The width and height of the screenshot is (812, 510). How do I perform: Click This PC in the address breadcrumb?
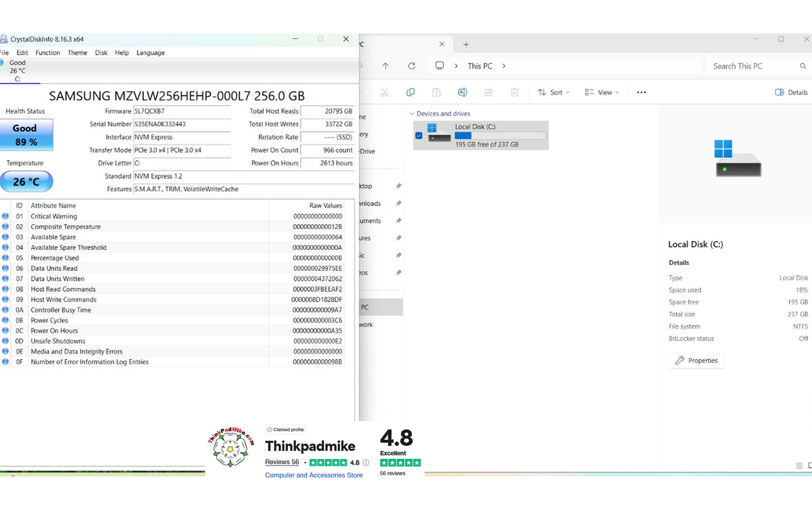tap(480, 66)
